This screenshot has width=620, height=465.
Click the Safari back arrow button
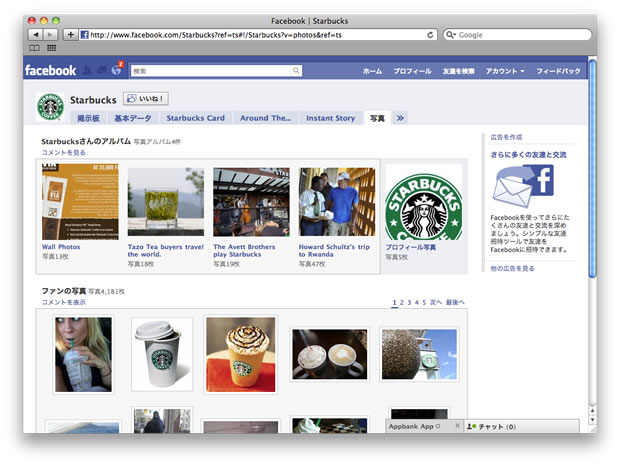point(36,35)
